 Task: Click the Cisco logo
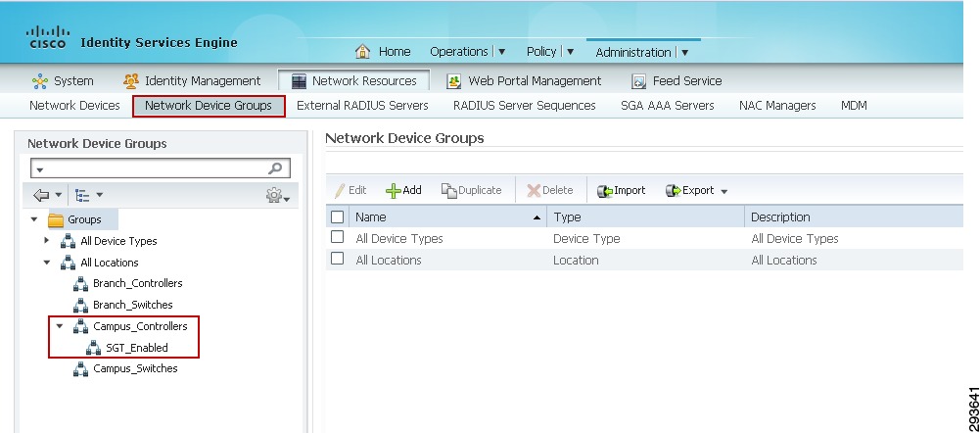[x=48, y=37]
